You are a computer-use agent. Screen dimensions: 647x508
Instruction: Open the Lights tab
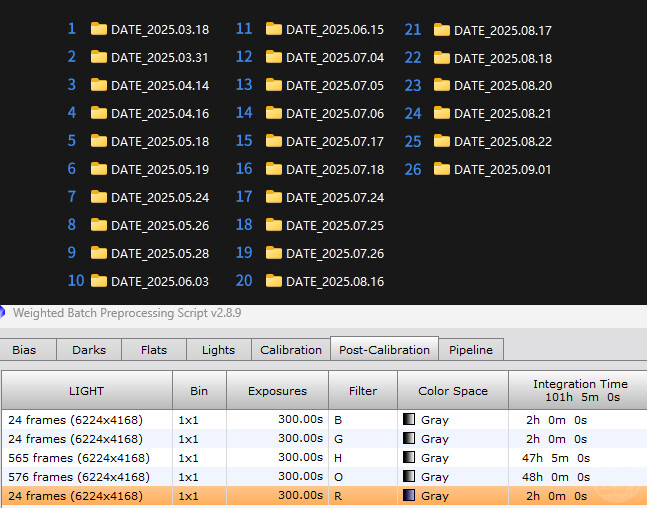tap(218, 350)
